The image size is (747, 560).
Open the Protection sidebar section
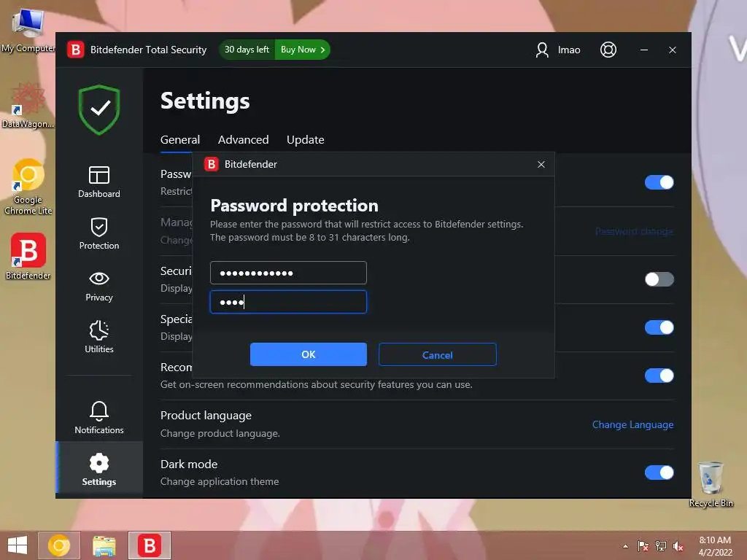99,233
